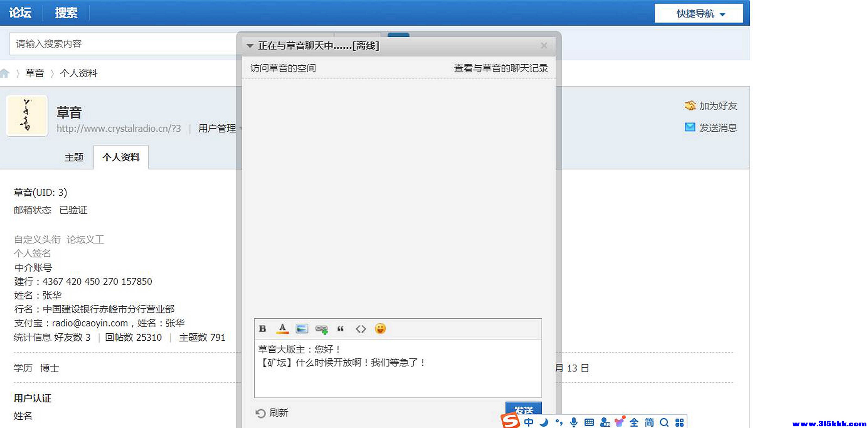Switch to the 主题 tab
The image size is (868, 428).
coord(74,157)
